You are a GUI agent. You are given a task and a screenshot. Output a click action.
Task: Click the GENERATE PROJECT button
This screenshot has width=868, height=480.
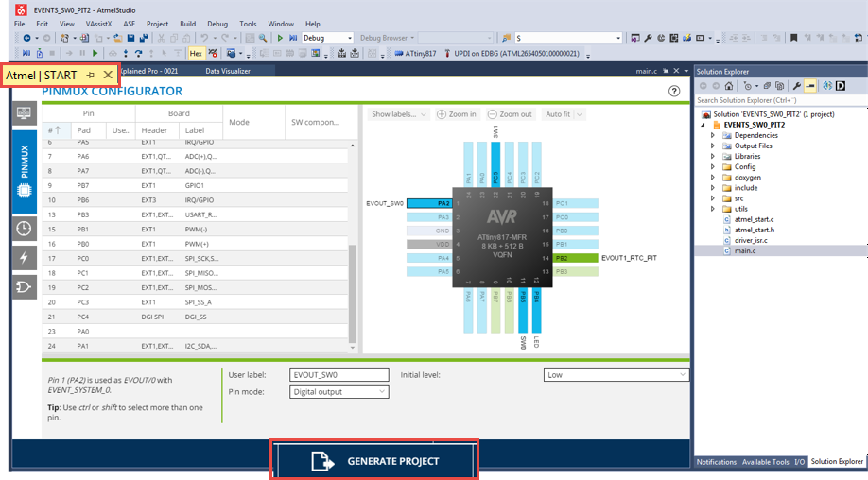tap(374, 461)
